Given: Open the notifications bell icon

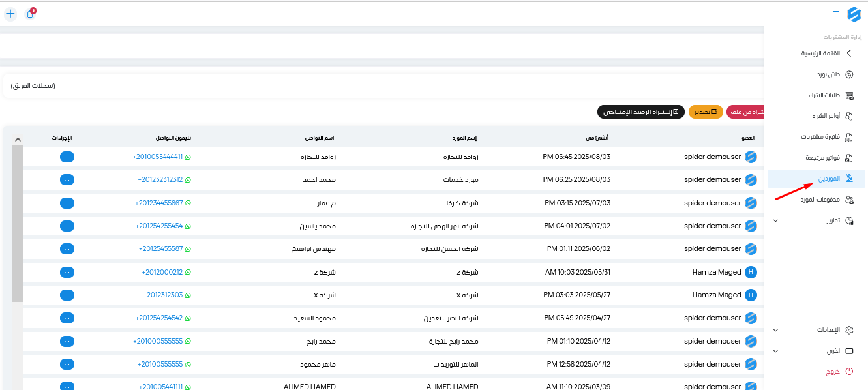Looking at the screenshot, I should tap(30, 14).
